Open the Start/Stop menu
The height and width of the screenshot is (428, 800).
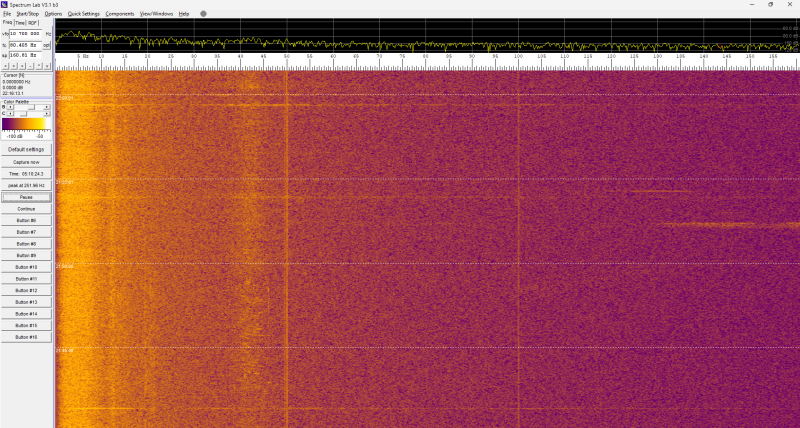point(28,14)
